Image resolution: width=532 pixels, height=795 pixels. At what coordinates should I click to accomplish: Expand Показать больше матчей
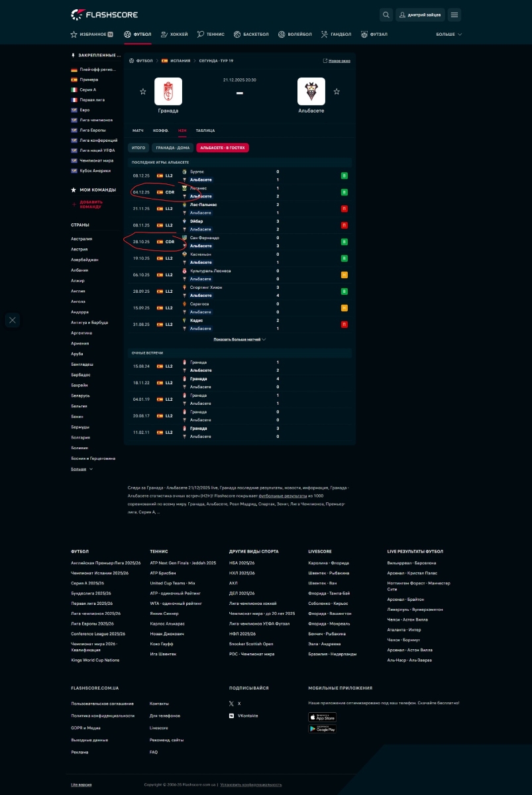click(239, 339)
